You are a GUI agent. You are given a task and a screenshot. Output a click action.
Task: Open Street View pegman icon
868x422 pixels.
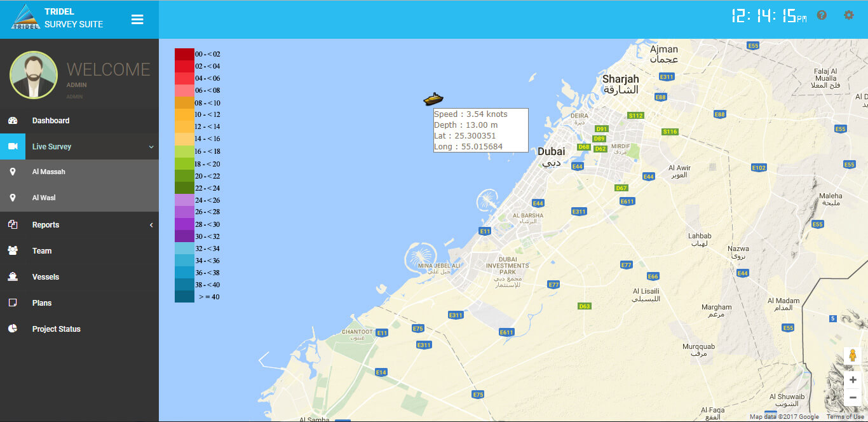click(852, 355)
